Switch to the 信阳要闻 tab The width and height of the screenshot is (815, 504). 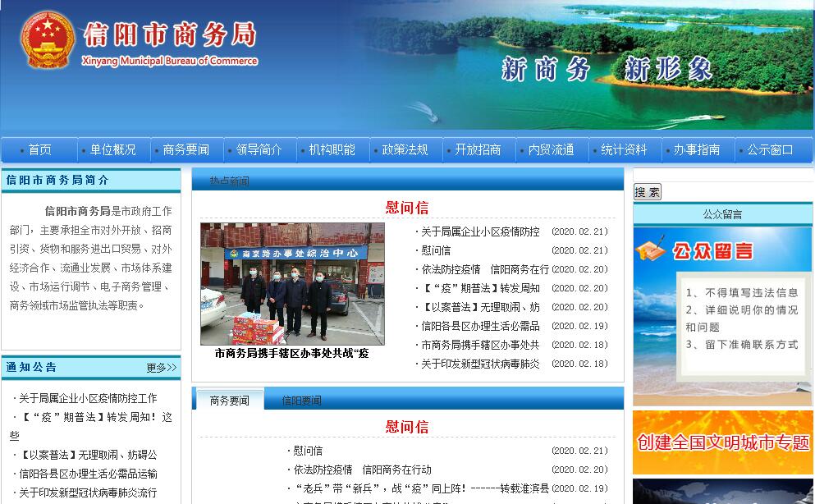click(x=301, y=401)
